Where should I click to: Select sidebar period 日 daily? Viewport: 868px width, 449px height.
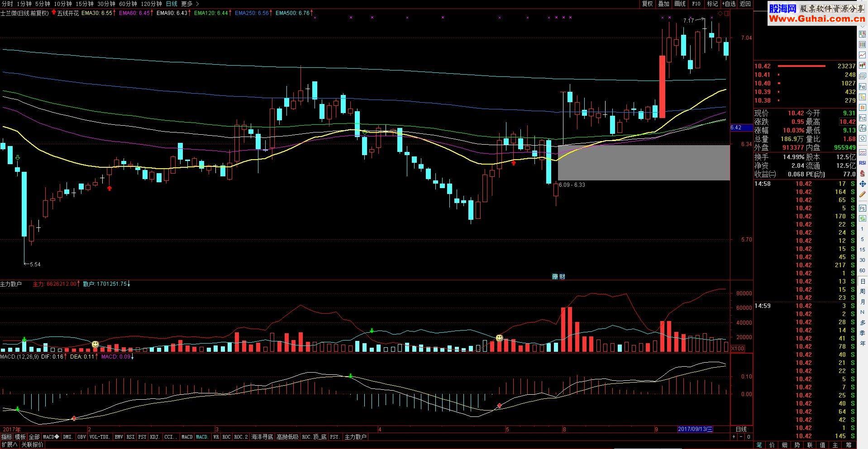tap(863, 281)
